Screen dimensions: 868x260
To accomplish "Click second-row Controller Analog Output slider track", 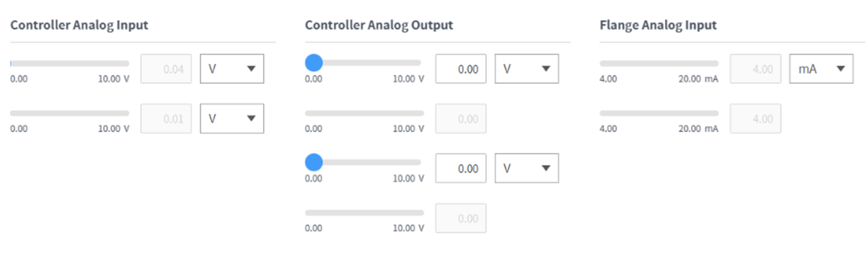I will 364,113.
